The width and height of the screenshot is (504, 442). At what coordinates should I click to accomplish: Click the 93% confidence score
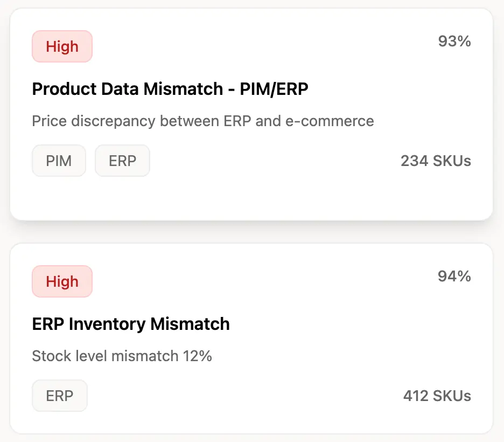click(x=454, y=42)
